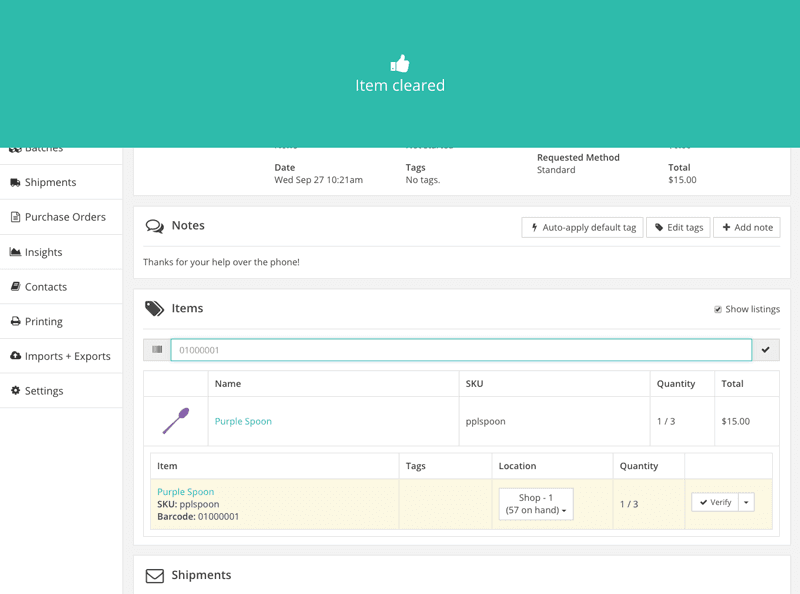The image size is (800, 594).
Task: Click the Printing printer icon
Action: pyautogui.click(x=15, y=321)
